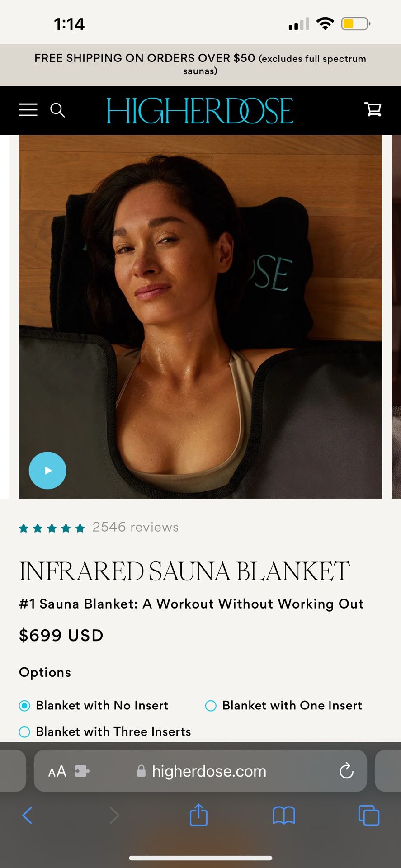Select Blanket with One Insert
This screenshot has height=868, width=401.
tap(283, 705)
